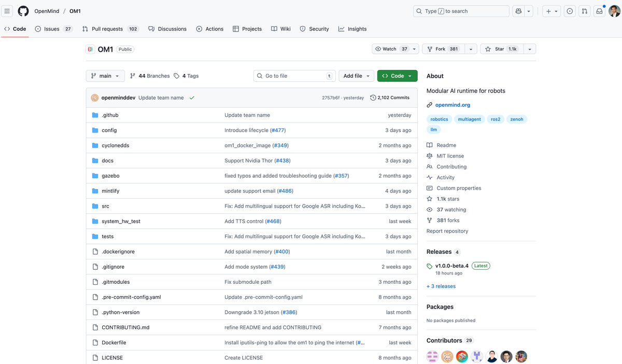Click the watching eye icon in About
The height and width of the screenshot is (364, 622).
point(429,210)
